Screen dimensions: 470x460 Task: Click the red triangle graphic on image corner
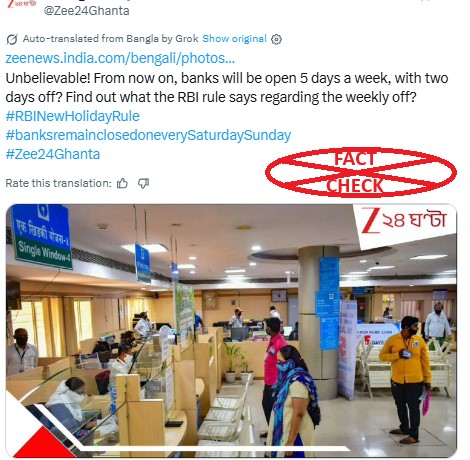[43, 445]
